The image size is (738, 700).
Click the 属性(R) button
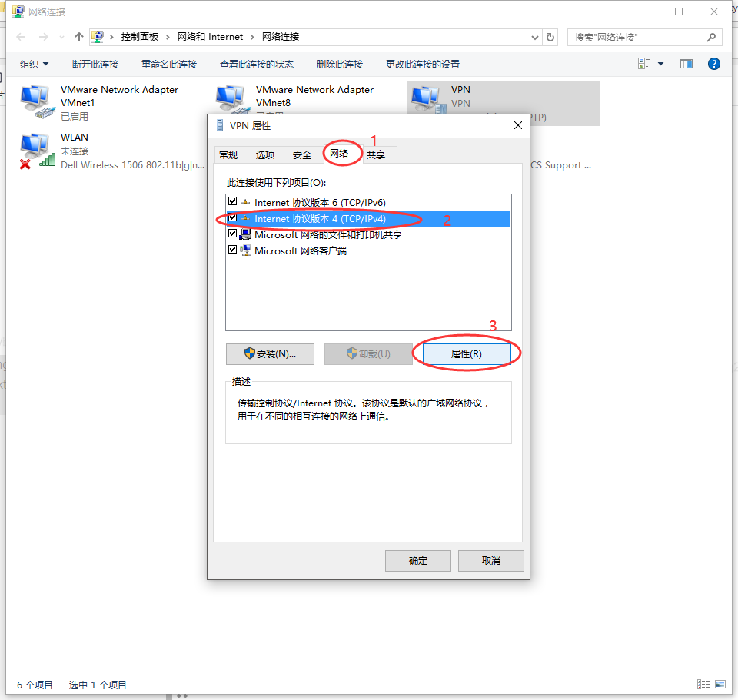[467, 353]
